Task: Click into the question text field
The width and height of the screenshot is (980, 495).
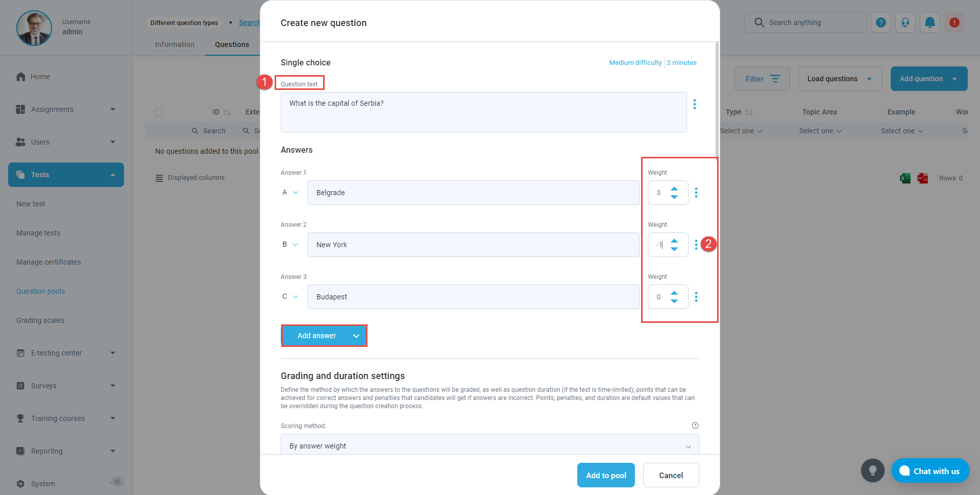Action: [483, 112]
